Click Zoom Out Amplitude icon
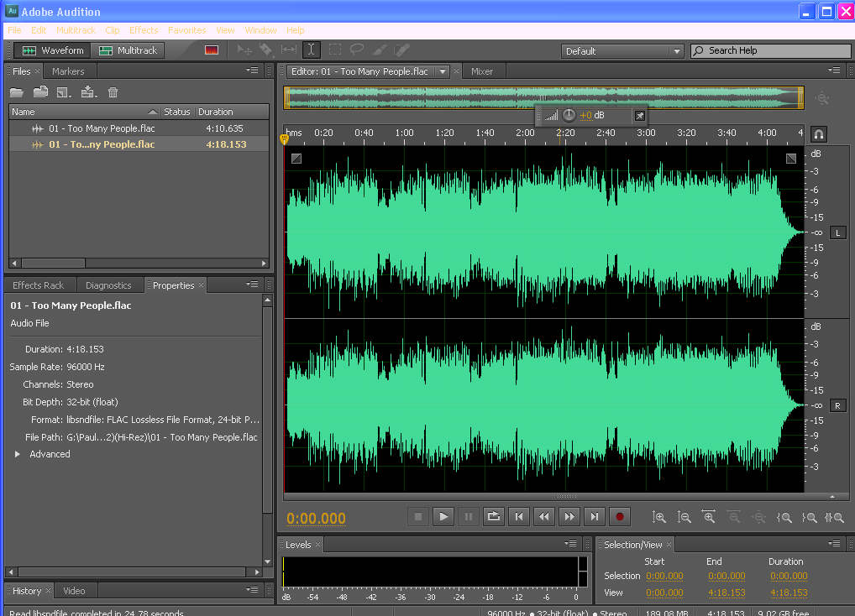This screenshot has height=616, width=855. [x=684, y=518]
